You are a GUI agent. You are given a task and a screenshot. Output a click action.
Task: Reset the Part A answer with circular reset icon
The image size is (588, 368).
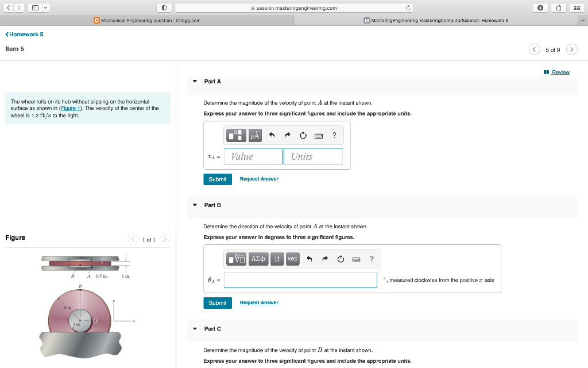coord(303,135)
